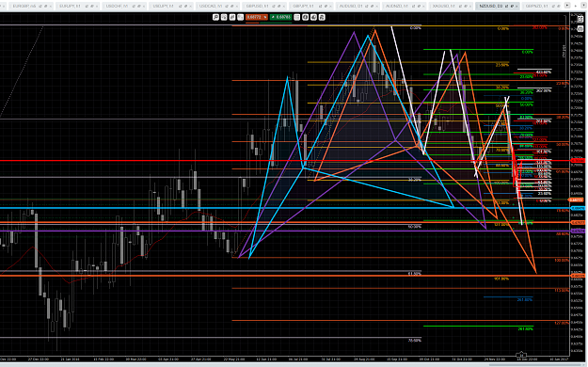Click the zoom magnifier icon in chart toolbar
The image size is (588, 367).
[x=215, y=17]
